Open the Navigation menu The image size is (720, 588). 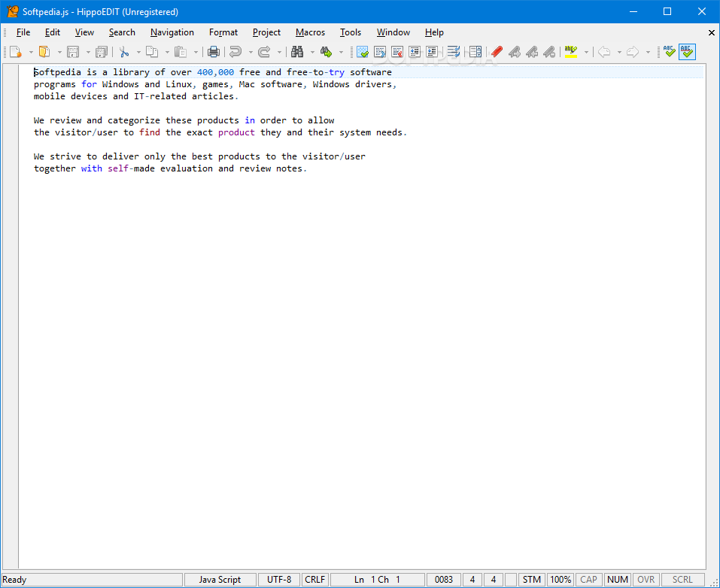tap(172, 32)
